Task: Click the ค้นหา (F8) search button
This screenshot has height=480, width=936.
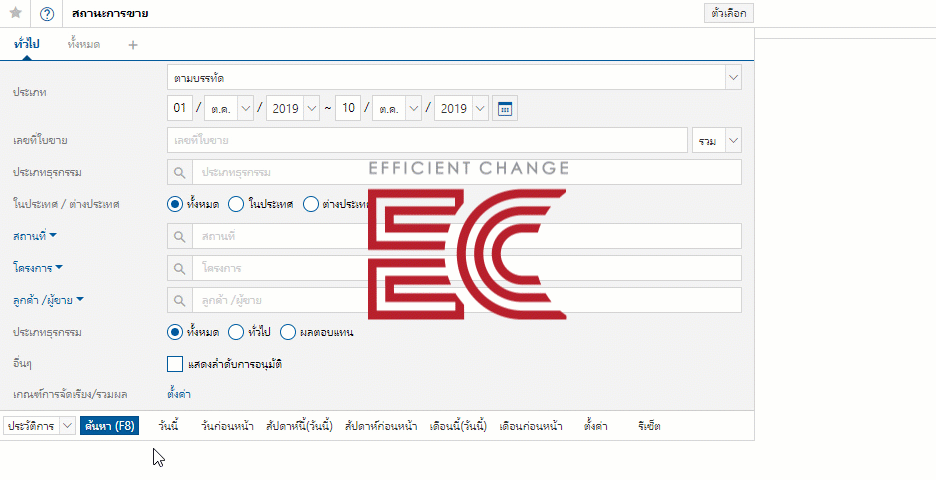Action: click(x=110, y=426)
